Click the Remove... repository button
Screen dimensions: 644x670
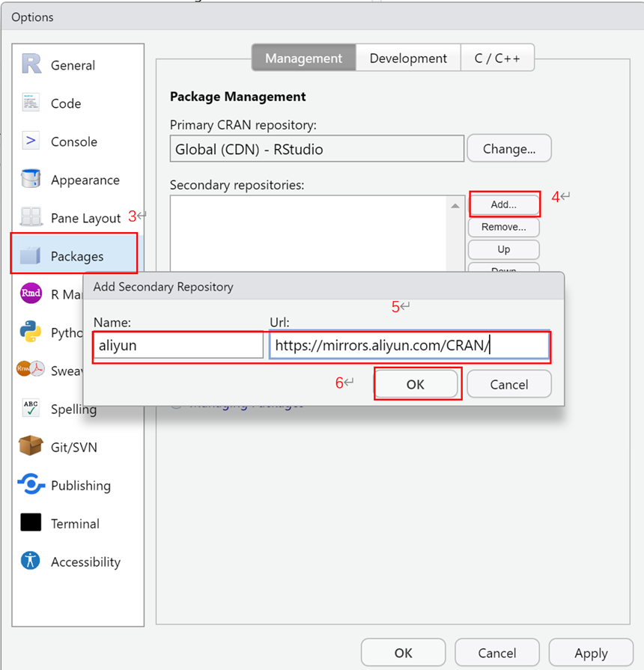(x=504, y=227)
